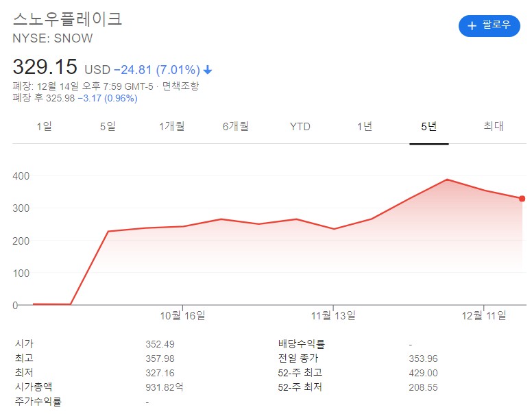
Task: Open the YTD chart tab
Action: [300, 127]
